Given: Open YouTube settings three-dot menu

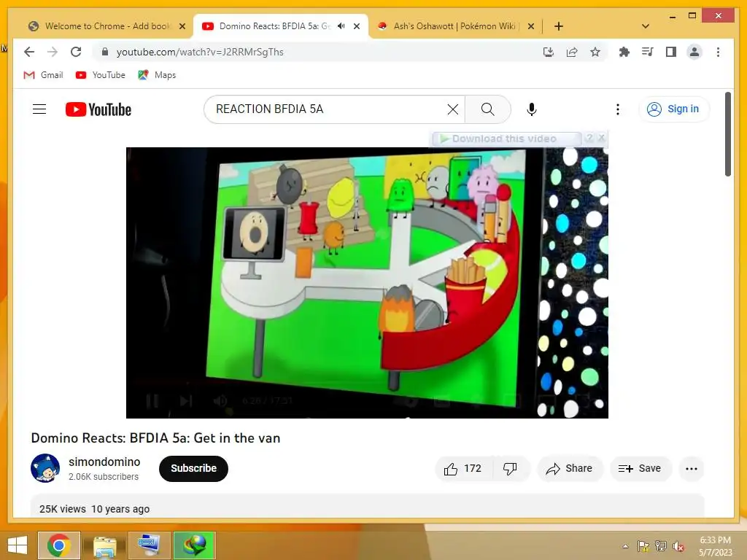Looking at the screenshot, I should (x=618, y=109).
